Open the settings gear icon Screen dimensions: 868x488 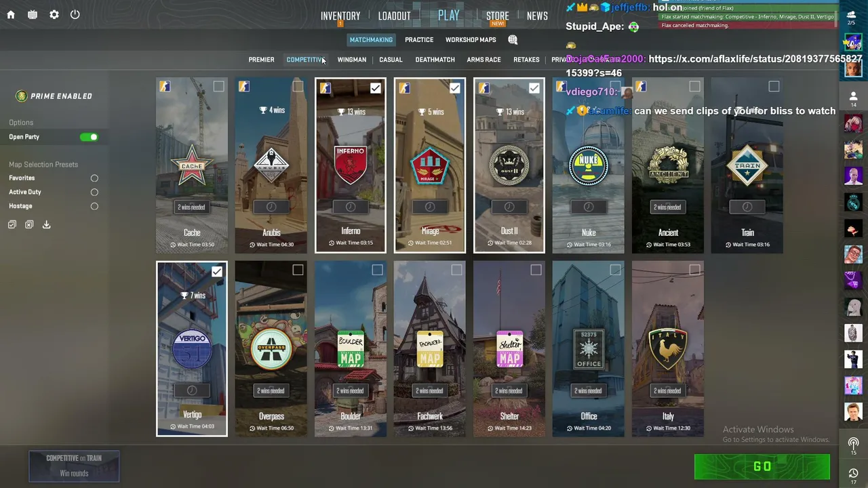54,14
